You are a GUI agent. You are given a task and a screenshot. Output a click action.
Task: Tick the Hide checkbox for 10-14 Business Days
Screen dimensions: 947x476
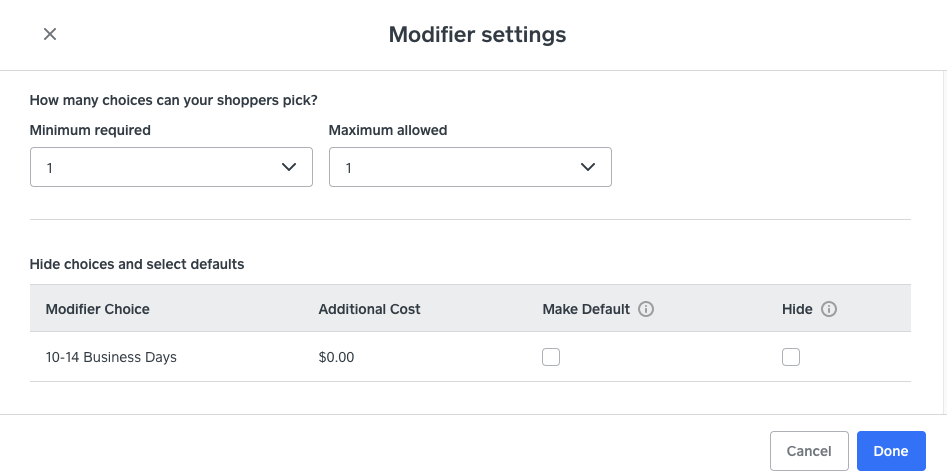[x=791, y=357]
